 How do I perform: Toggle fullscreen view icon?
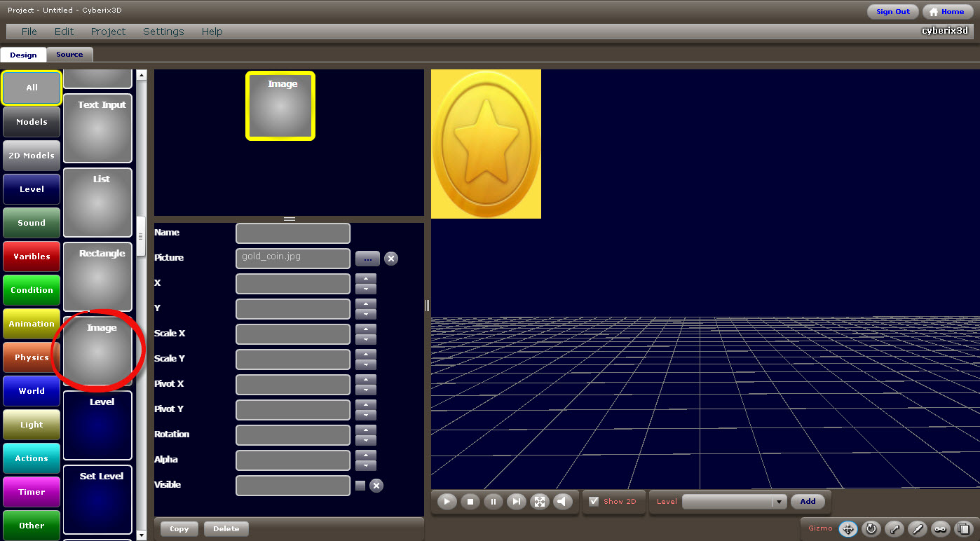[539, 501]
